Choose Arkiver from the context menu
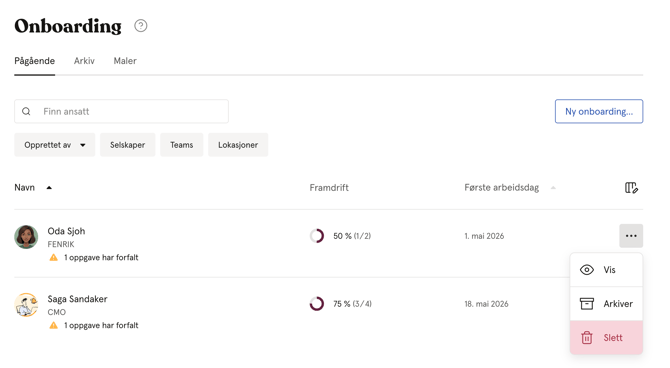This screenshot has height=368, width=670. click(606, 303)
